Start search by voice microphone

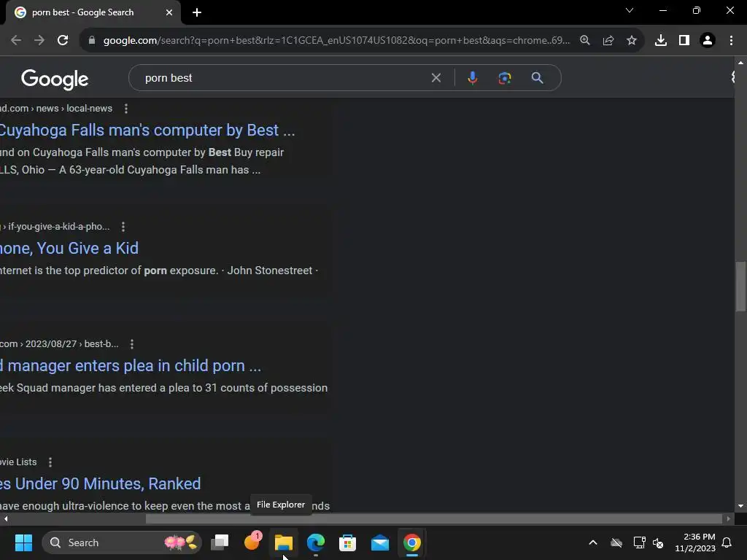tap(472, 77)
